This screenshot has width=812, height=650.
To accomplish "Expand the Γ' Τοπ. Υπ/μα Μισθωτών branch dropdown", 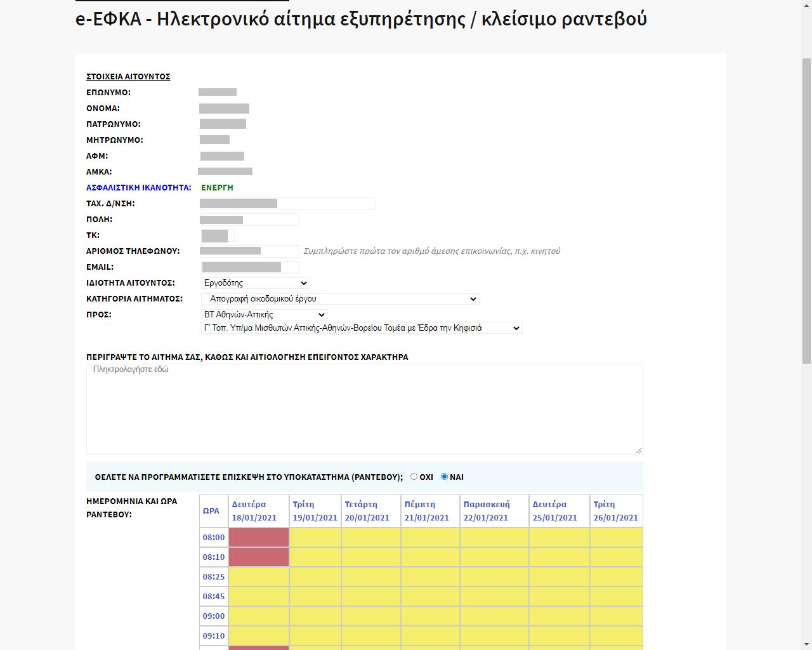I will pyautogui.click(x=362, y=328).
